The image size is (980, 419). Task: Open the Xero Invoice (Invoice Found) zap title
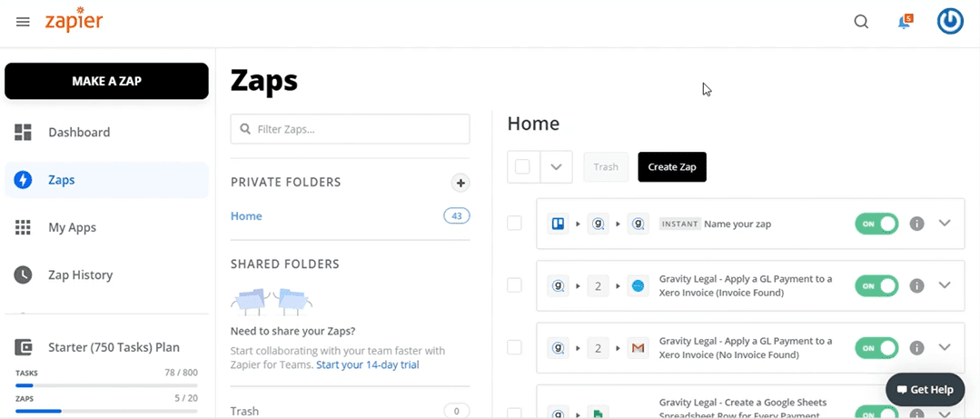[x=746, y=285]
